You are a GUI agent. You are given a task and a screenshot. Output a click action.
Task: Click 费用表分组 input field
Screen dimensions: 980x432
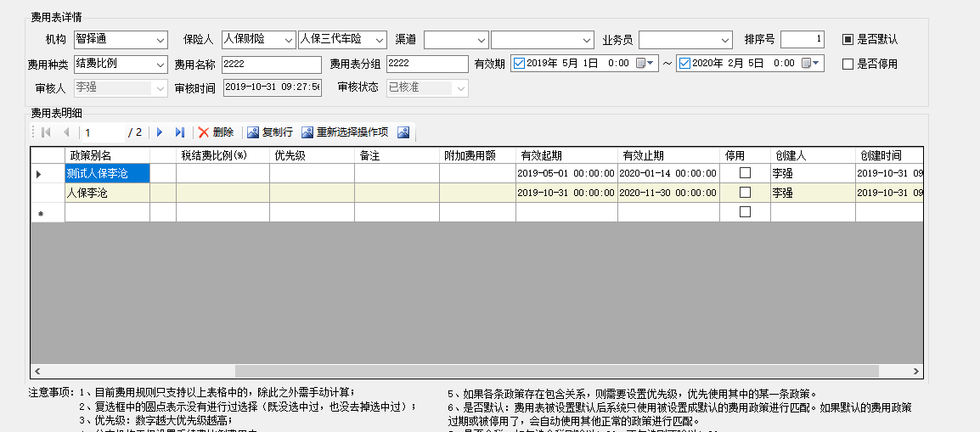tap(427, 64)
